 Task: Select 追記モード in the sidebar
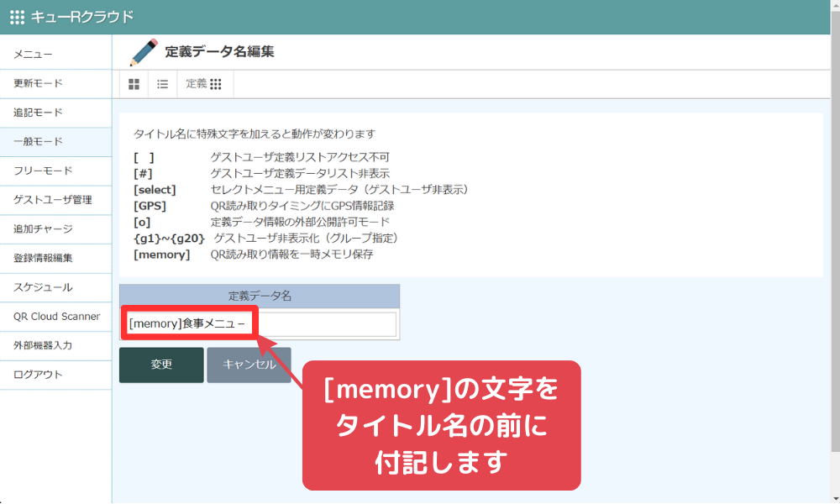pos(55,113)
